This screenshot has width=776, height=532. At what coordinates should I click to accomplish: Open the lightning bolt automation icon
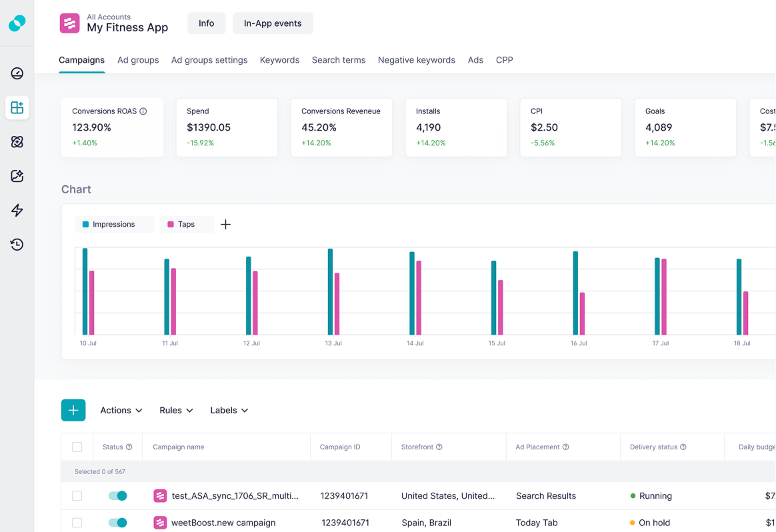tap(17, 211)
